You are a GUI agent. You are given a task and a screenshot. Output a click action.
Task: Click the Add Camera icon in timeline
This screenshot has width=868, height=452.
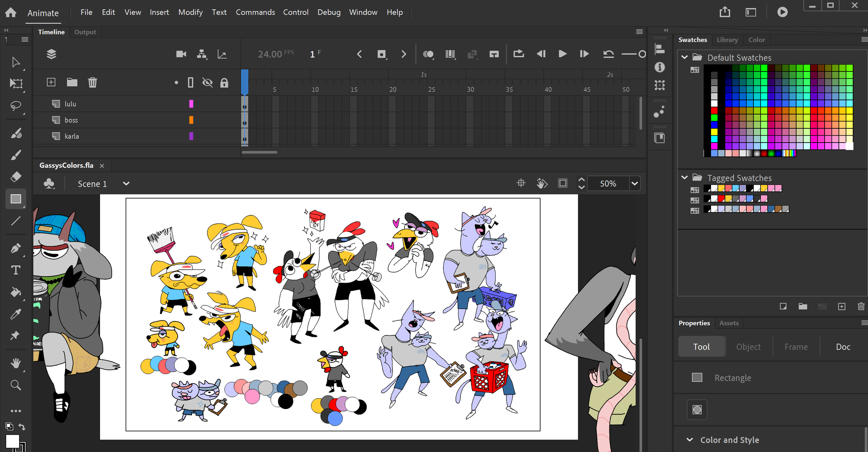[181, 54]
